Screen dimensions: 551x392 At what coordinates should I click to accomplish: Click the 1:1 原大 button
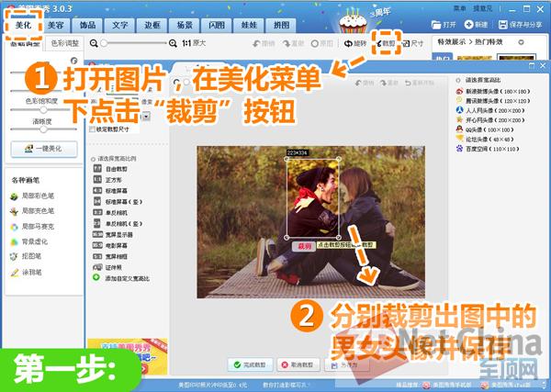(194, 43)
